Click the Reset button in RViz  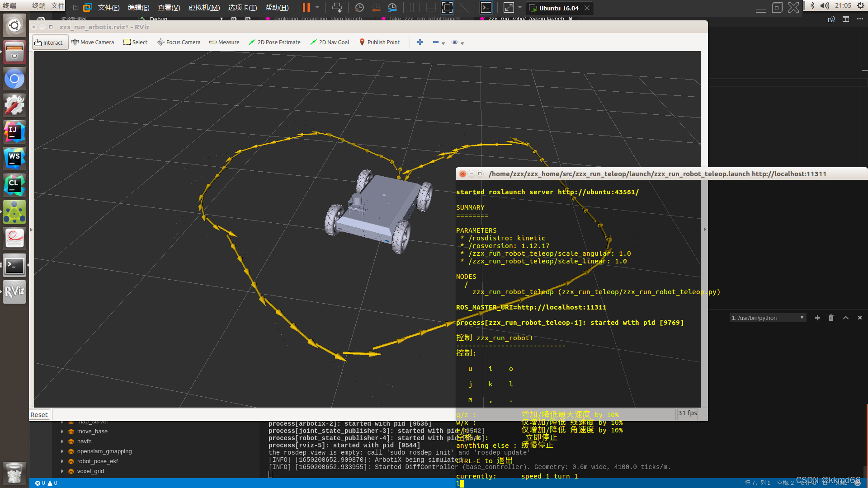pos(39,415)
